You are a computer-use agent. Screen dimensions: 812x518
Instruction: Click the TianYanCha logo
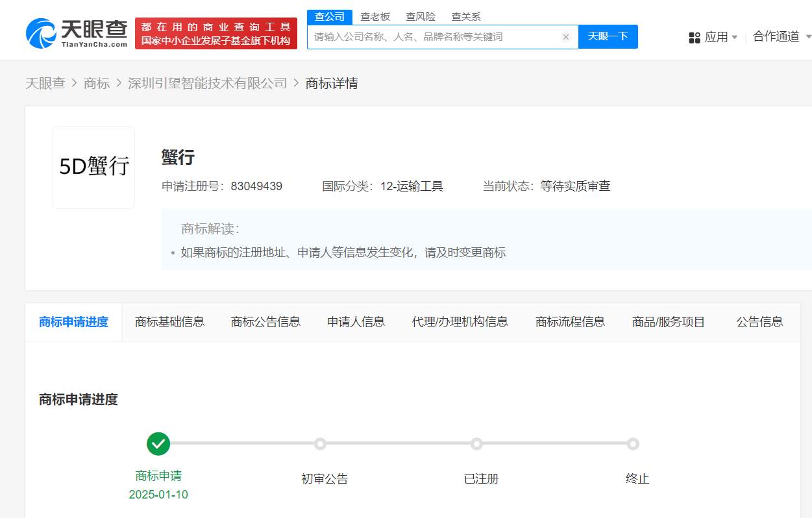pos(77,33)
